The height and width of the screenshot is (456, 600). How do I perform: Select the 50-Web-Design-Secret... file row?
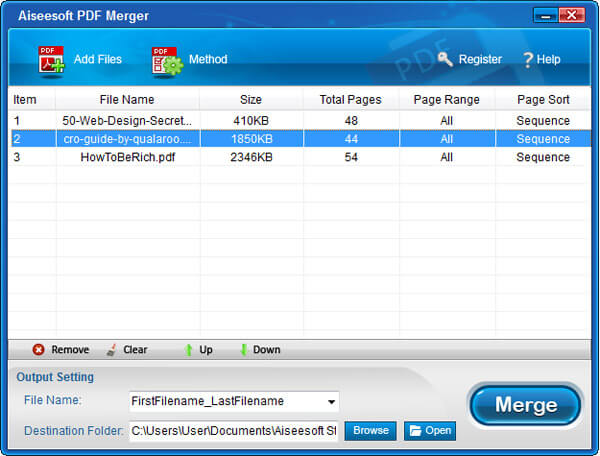pos(300,121)
